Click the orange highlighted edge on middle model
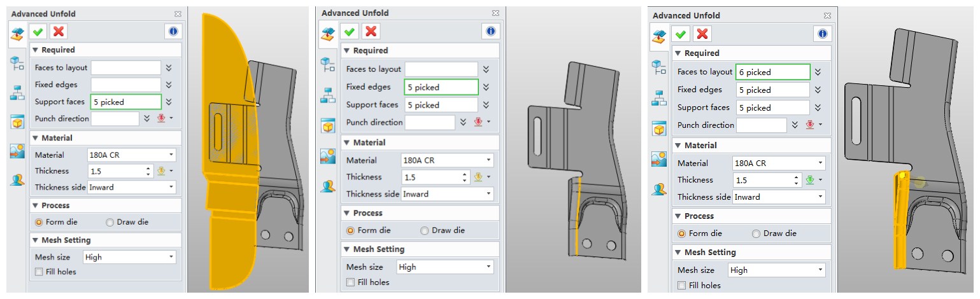 [578, 216]
